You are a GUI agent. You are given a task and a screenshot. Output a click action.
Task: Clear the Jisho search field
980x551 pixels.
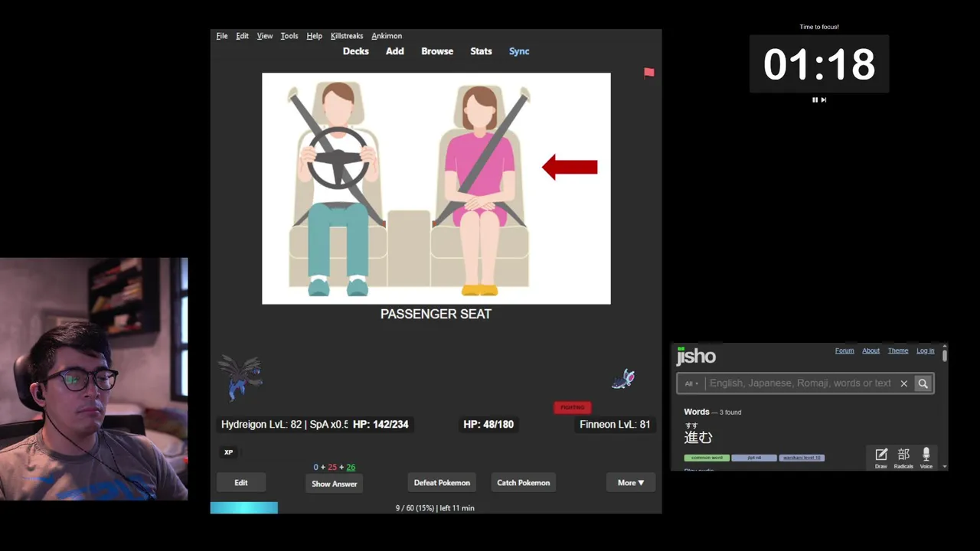coord(904,383)
